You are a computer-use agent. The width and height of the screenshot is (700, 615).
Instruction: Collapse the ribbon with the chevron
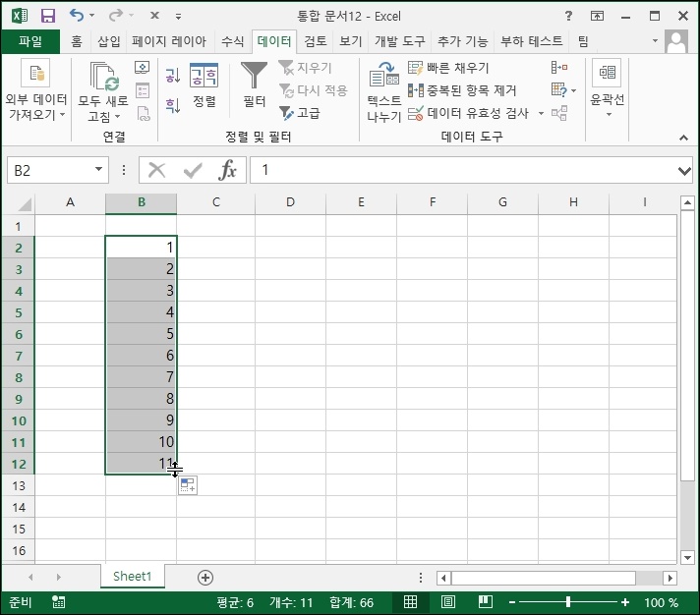coord(683,138)
